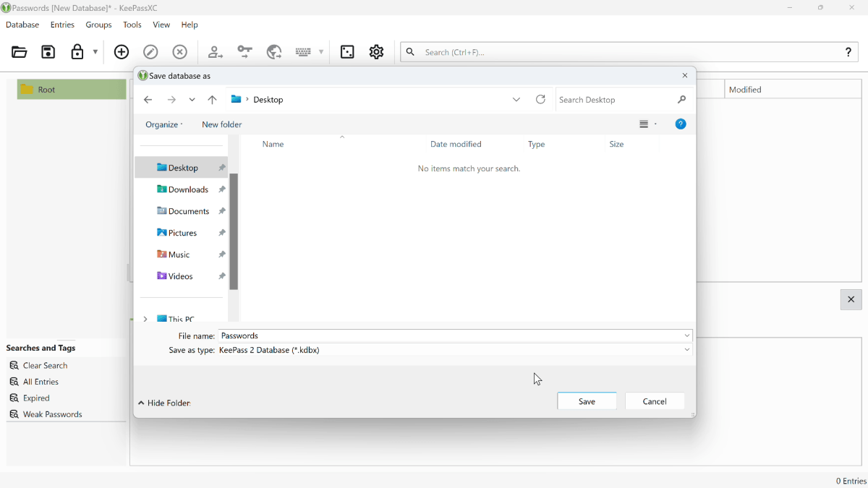Copy URL globe toolbar icon
Screen dimensions: 868x488
tap(274, 52)
